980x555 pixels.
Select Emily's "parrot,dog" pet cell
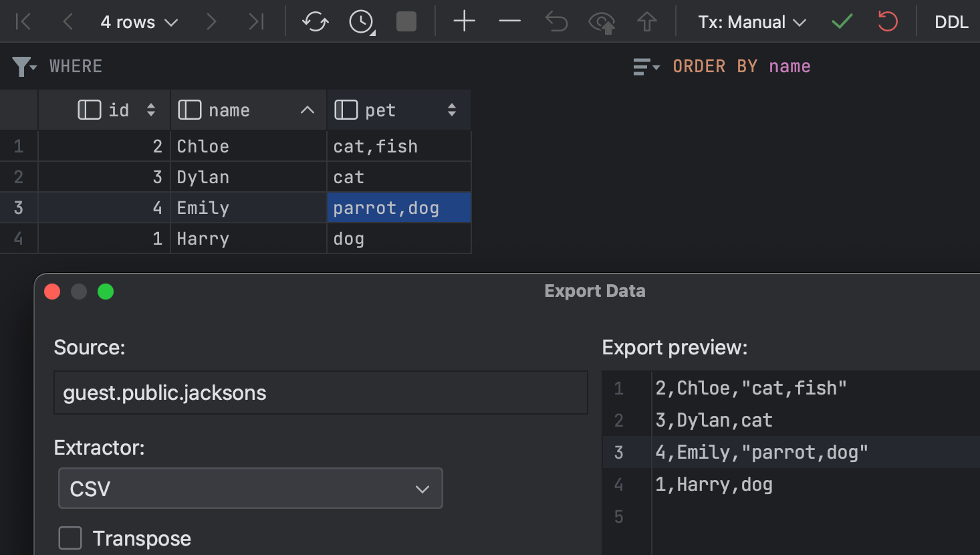(x=398, y=207)
